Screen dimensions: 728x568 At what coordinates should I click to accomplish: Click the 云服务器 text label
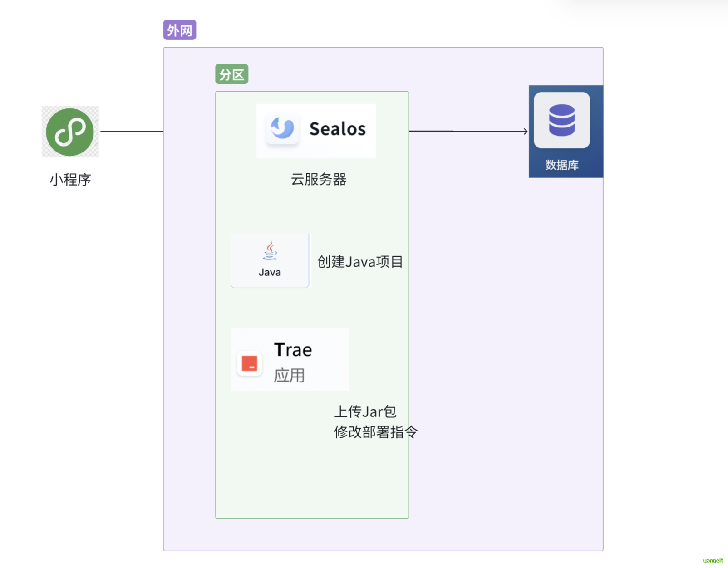(x=319, y=179)
